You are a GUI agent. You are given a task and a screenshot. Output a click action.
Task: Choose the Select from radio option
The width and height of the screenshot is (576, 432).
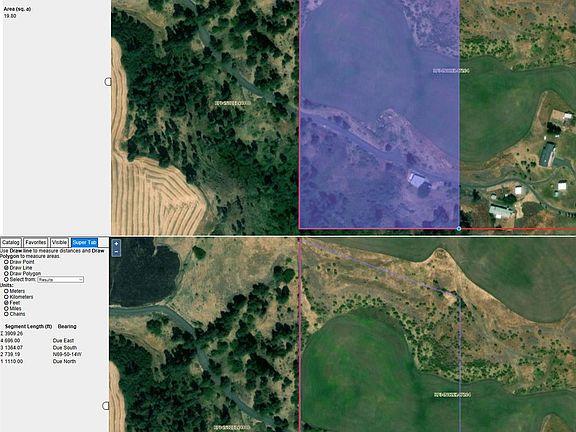click(6, 280)
